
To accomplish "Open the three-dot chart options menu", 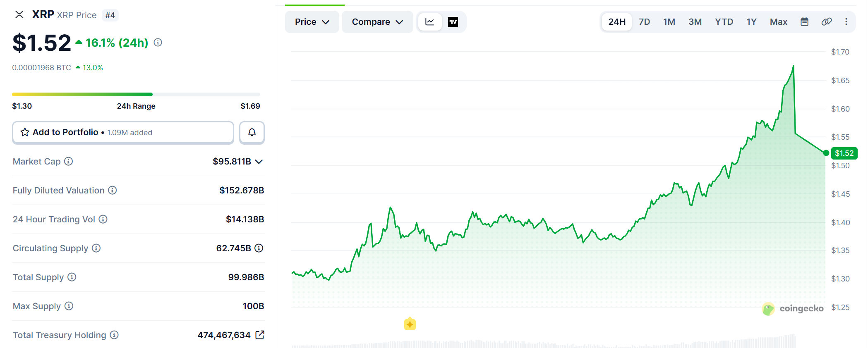I will (x=846, y=22).
